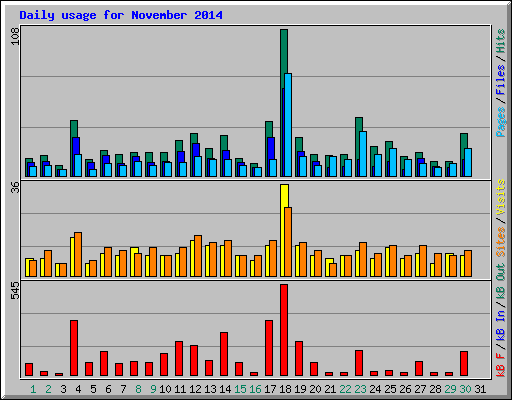Screen dimensions: 512x400
Task: Click the 545 maximum value label
Action: coord(15,290)
